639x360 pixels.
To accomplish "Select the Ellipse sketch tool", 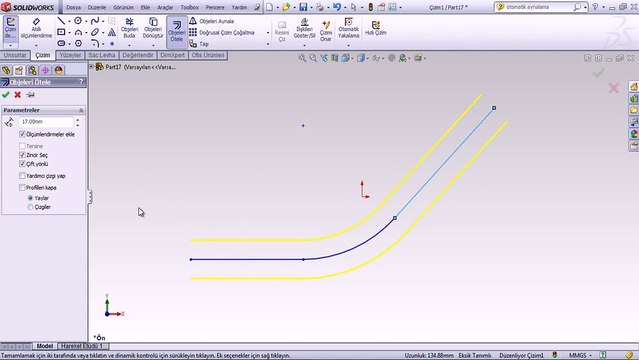I will 95,32.
